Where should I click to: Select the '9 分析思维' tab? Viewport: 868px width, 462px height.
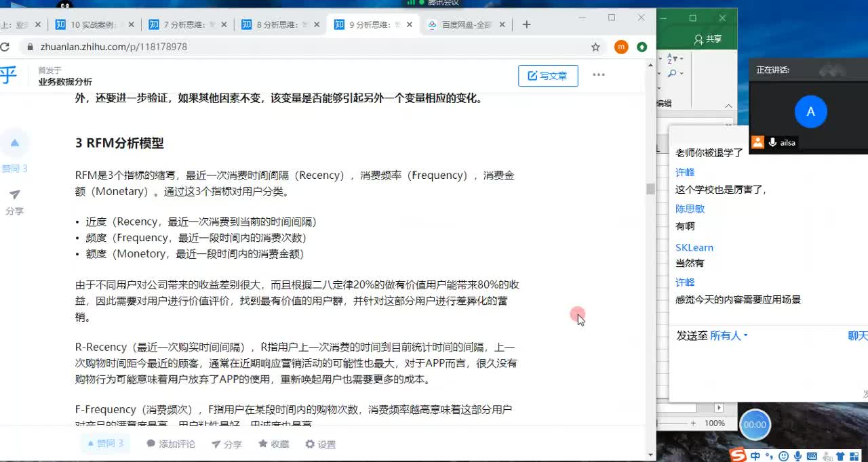[372, 24]
